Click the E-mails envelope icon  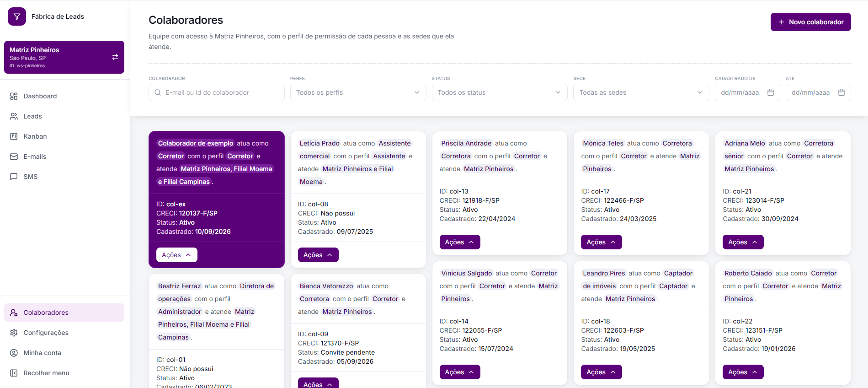click(x=14, y=156)
